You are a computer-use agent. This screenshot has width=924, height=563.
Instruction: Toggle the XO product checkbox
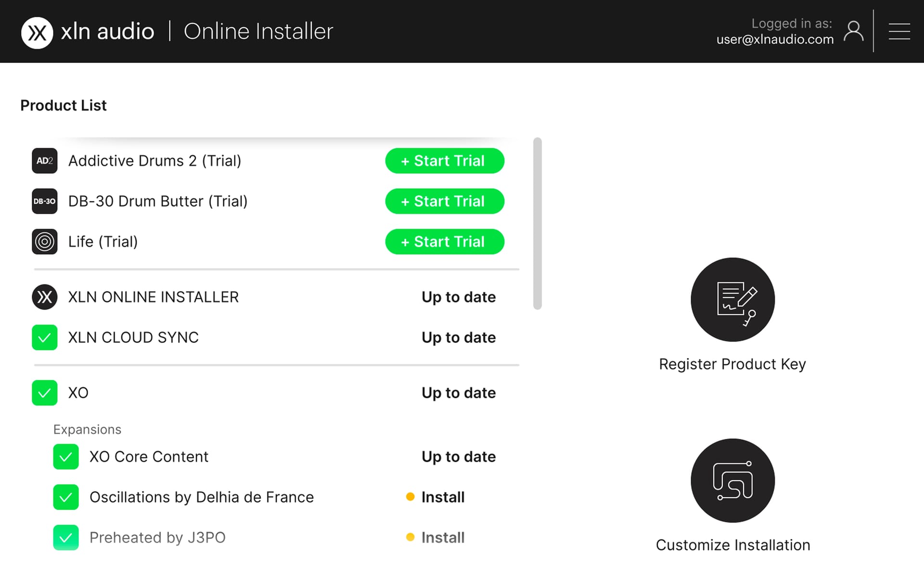coord(45,393)
